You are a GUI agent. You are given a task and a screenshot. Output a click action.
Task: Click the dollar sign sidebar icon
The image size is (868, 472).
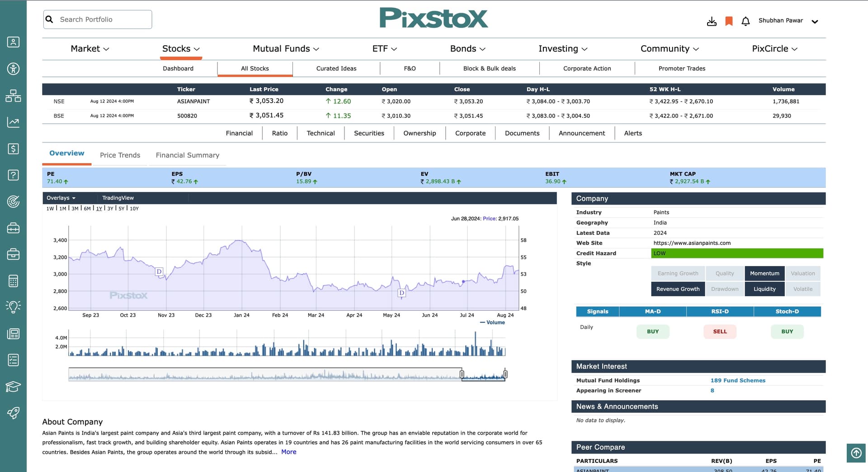(13, 149)
